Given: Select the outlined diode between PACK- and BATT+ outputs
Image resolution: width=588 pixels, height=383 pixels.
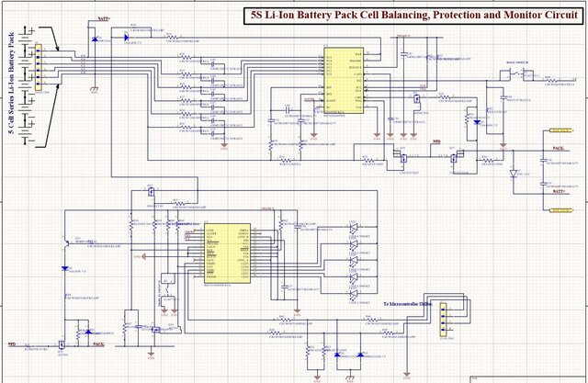Looking at the screenshot, I should [514, 174].
